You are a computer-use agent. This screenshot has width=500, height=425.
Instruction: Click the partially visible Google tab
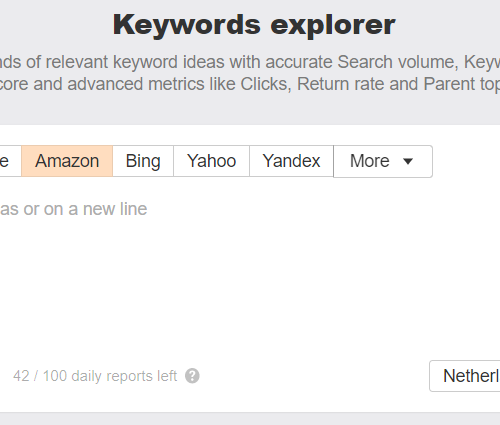[10, 161]
